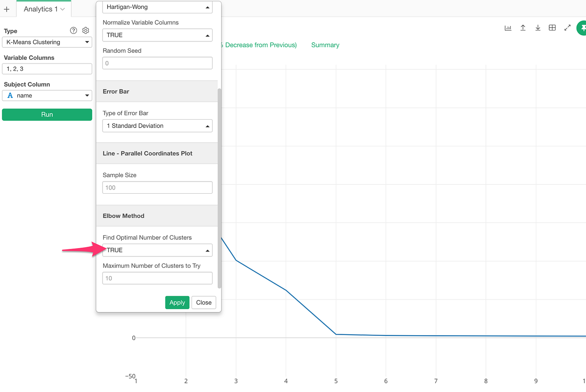586x392 pixels.
Task: Switch to the Summary tab
Action: click(x=325, y=45)
